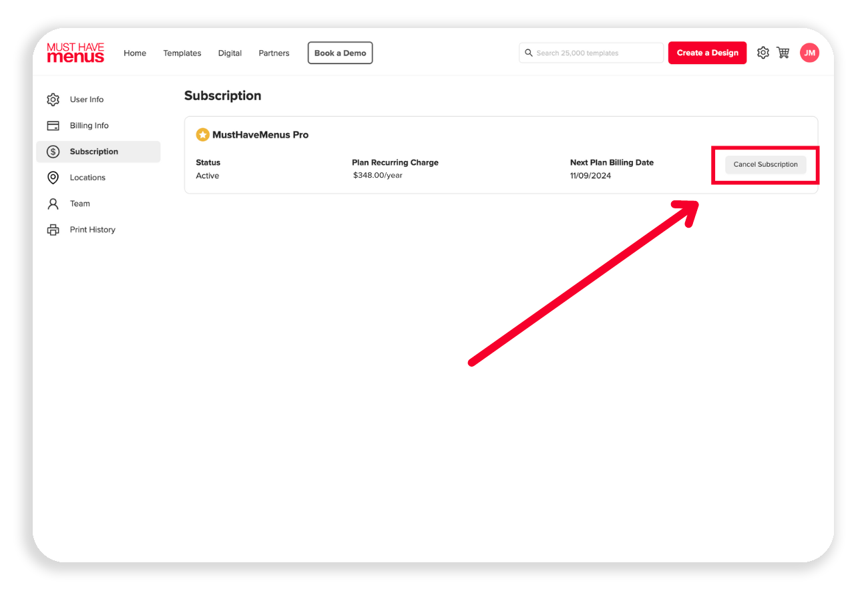Click the Print History printer icon
Screen dimensions: 868x601
[x=53, y=230]
